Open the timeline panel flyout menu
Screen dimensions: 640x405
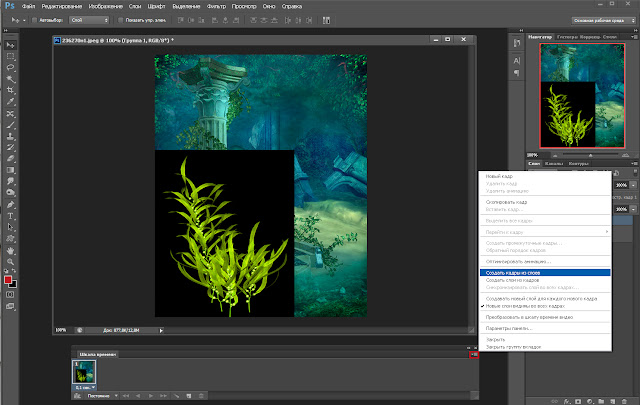474,355
